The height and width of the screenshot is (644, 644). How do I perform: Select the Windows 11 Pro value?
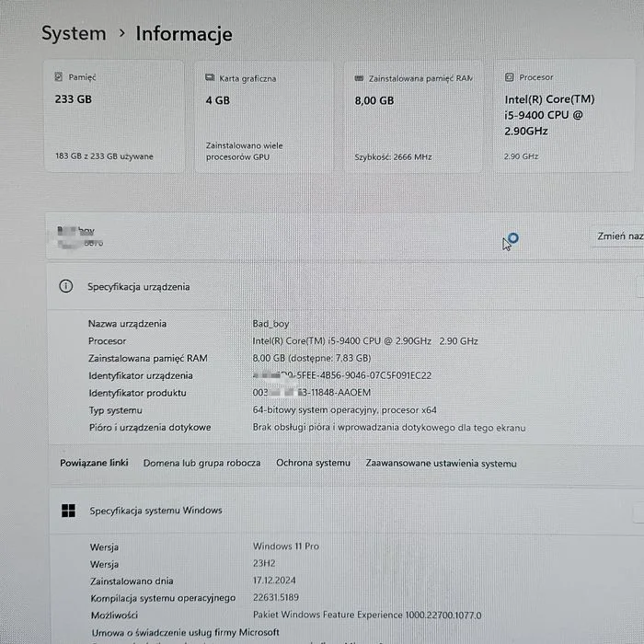click(286, 546)
